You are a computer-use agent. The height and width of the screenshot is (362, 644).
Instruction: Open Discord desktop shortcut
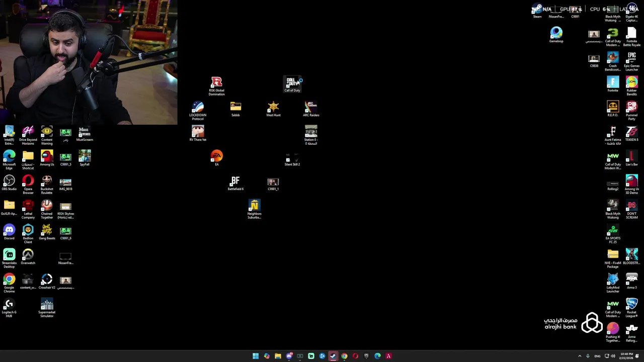click(x=9, y=232)
